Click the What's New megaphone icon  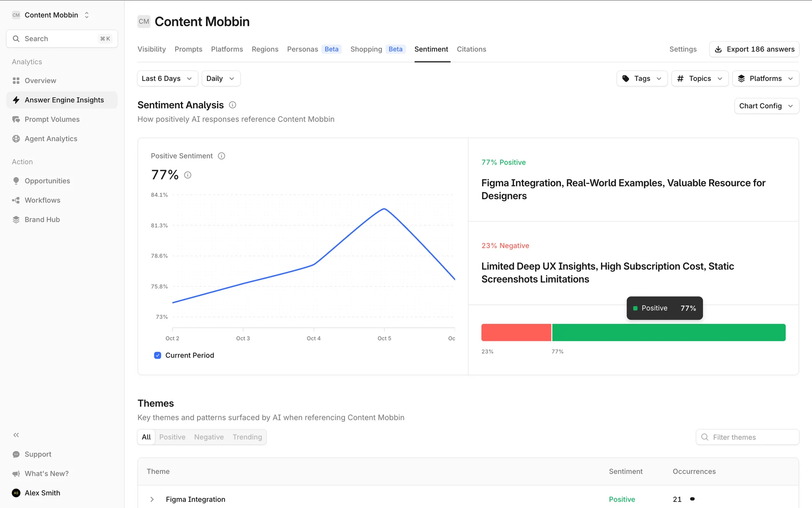pos(16,474)
